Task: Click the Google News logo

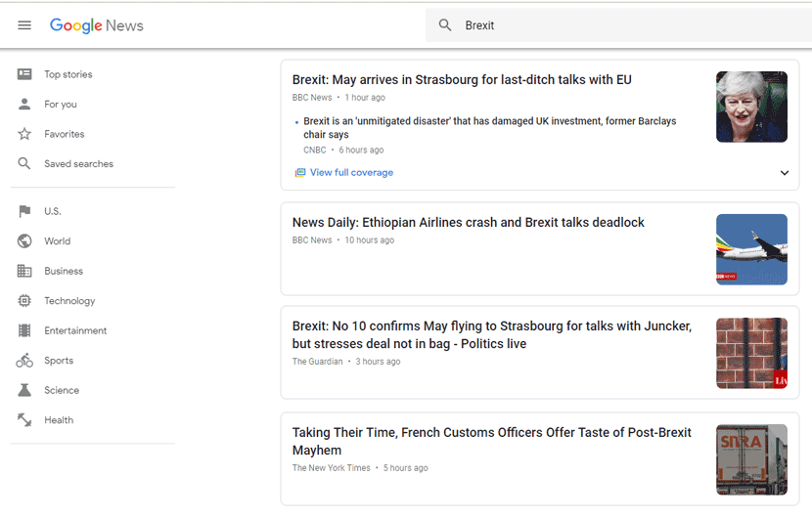Action: (97, 25)
